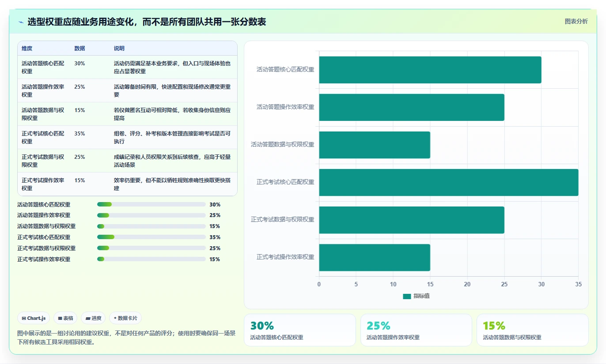
Task: Click progress bar for 活动答题核心匹配权重
Action: click(151, 204)
